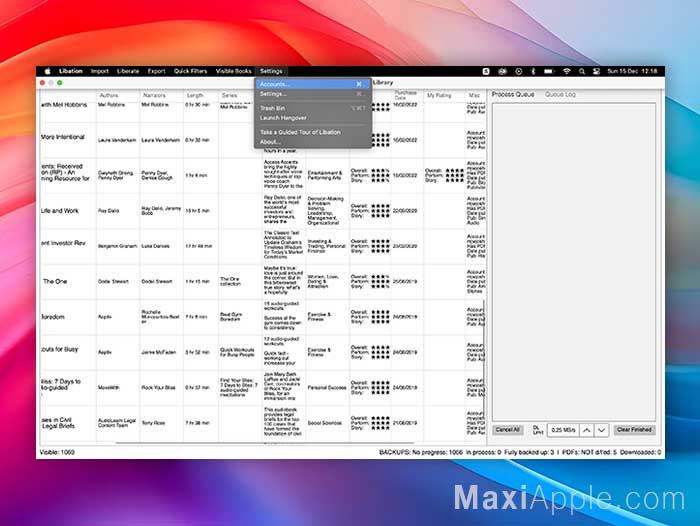Open the Libation application menu
This screenshot has height=526, width=700.
[x=71, y=71]
